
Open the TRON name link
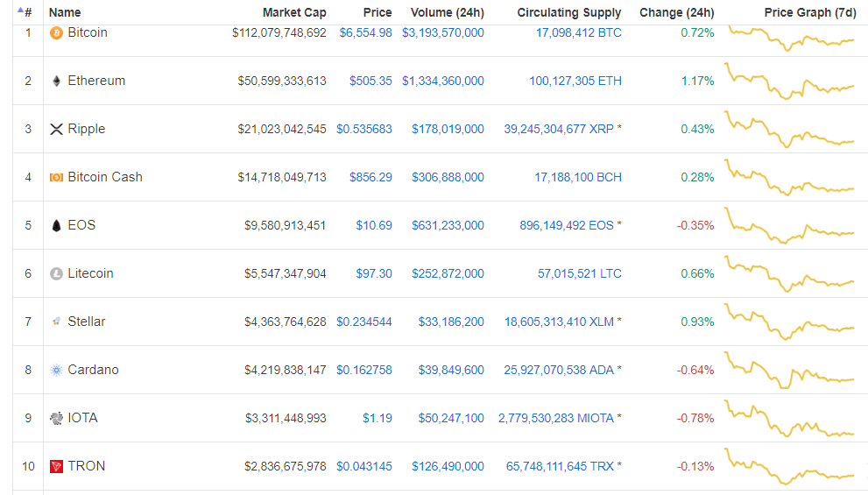(x=87, y=466)
